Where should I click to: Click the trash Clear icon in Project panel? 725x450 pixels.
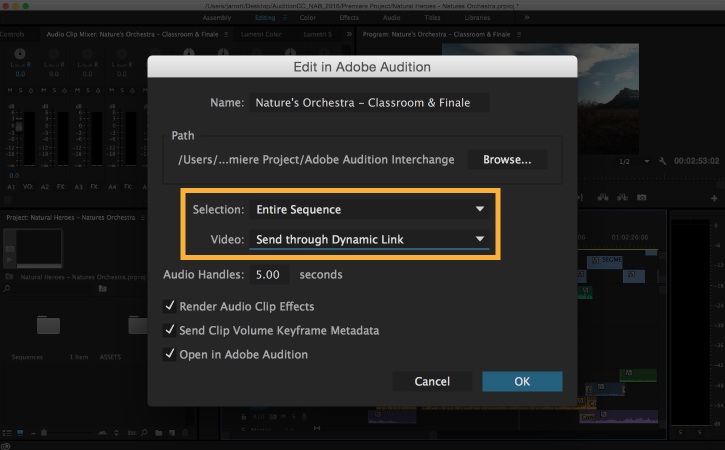[x=185, y=433]
